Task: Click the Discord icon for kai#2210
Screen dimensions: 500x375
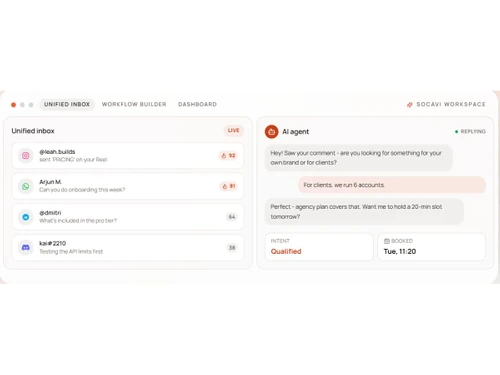Action: pos(26,248)
